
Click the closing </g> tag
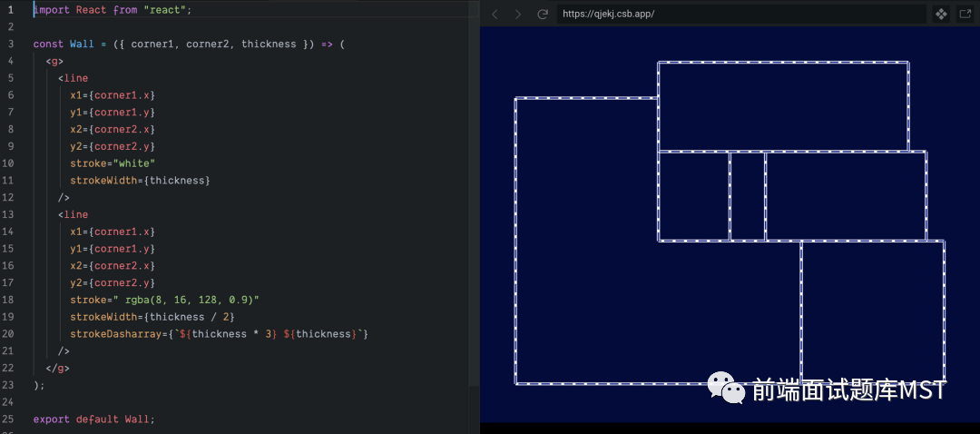click(x=57, y=369)
